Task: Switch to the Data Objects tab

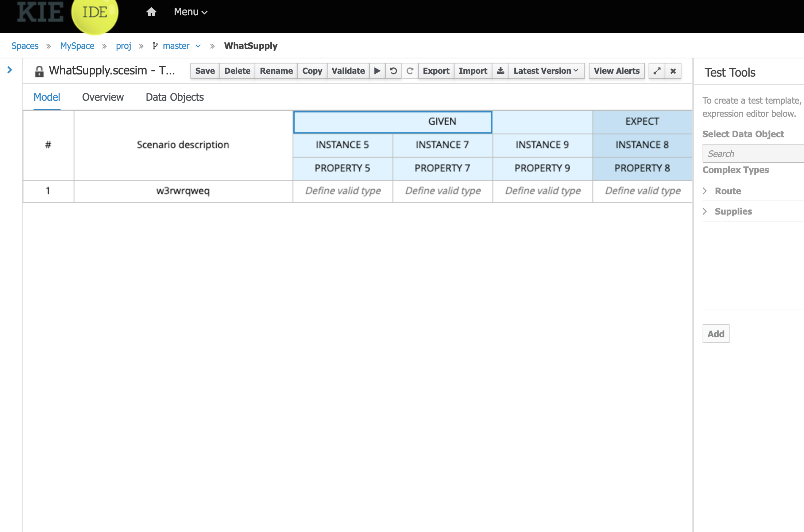Action: coord(174,97)
